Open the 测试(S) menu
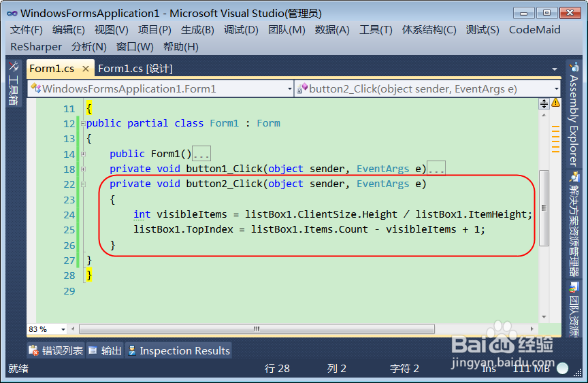The image size is (588, 383). click(x=483, y=30)
